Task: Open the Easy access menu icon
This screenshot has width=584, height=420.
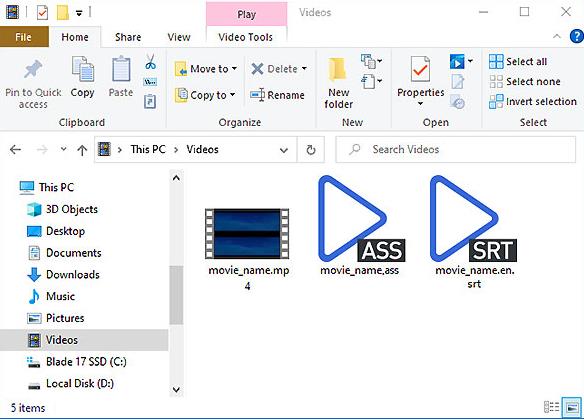Action: [371, 81]
